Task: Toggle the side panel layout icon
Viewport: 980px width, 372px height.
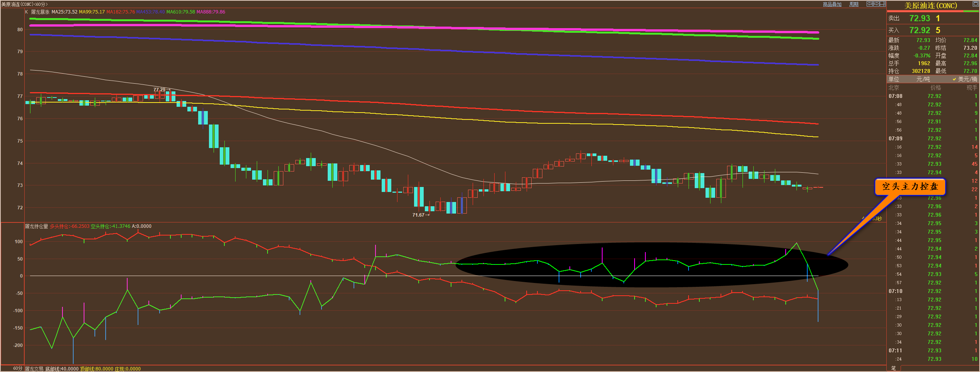Action: [x=883, y=4]
